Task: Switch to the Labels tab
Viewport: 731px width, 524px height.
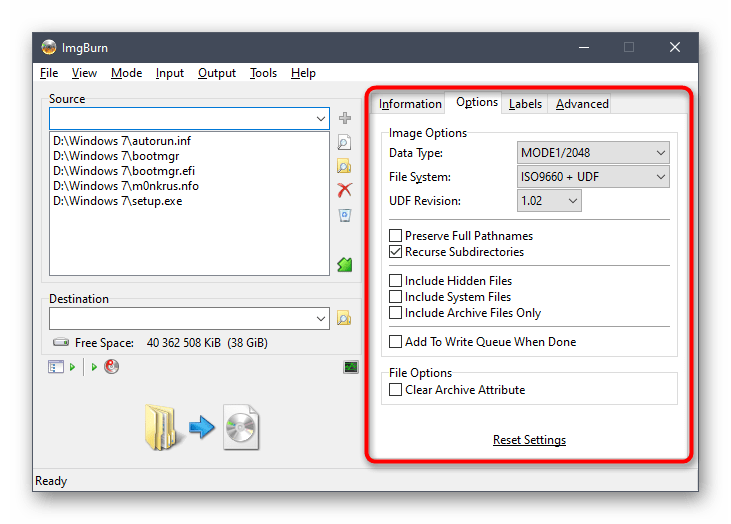Action: pyautogui.click(x=525, y=103)
